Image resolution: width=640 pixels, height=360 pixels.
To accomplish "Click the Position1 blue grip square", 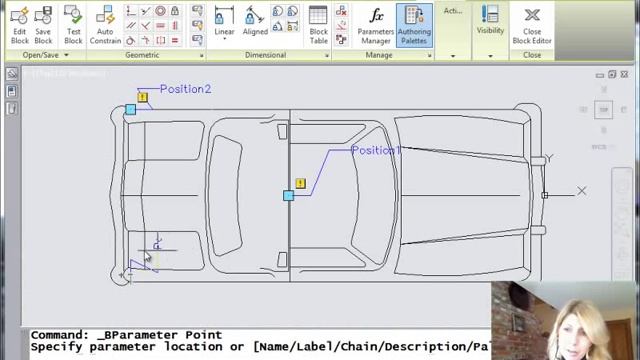I will [x=288, y=196].
